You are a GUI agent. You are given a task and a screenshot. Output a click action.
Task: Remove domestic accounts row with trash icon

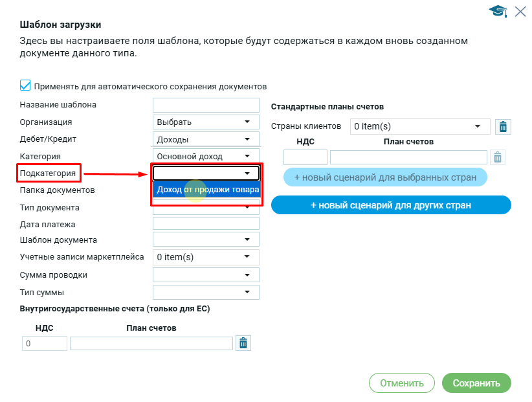(x=243, y=343)
